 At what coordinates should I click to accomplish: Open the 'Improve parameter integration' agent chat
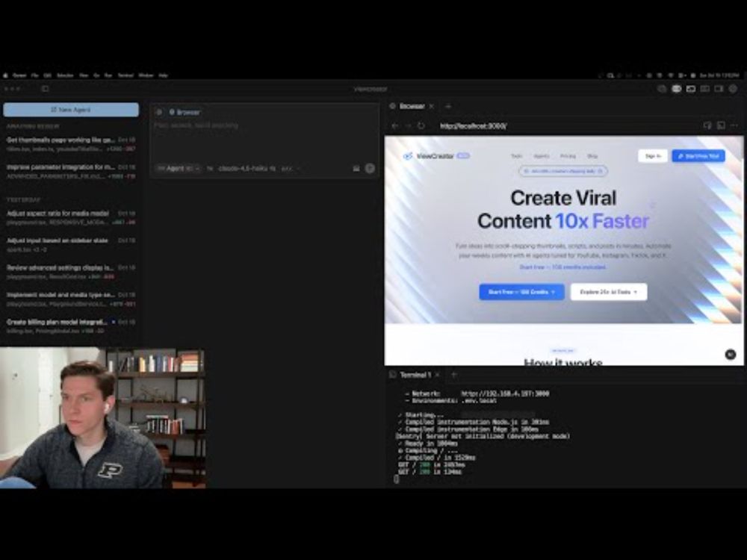click(x=71, y=172)
